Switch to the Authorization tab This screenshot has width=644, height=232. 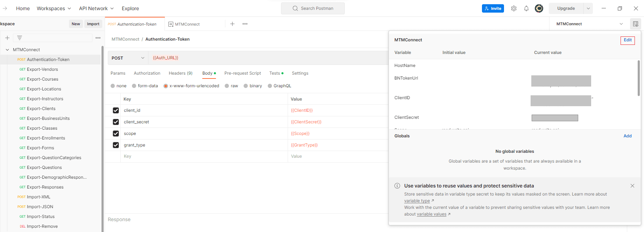(x=147, y=73)
